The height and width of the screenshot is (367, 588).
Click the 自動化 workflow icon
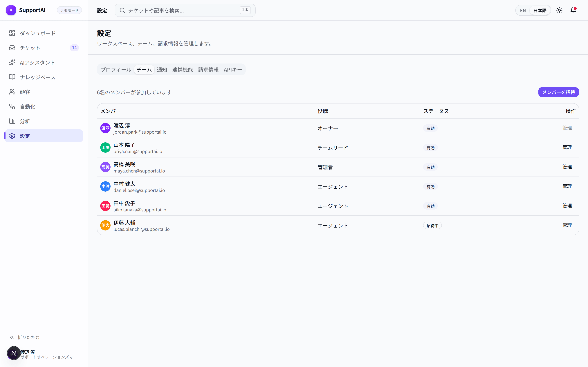click(x=12, y=107)
